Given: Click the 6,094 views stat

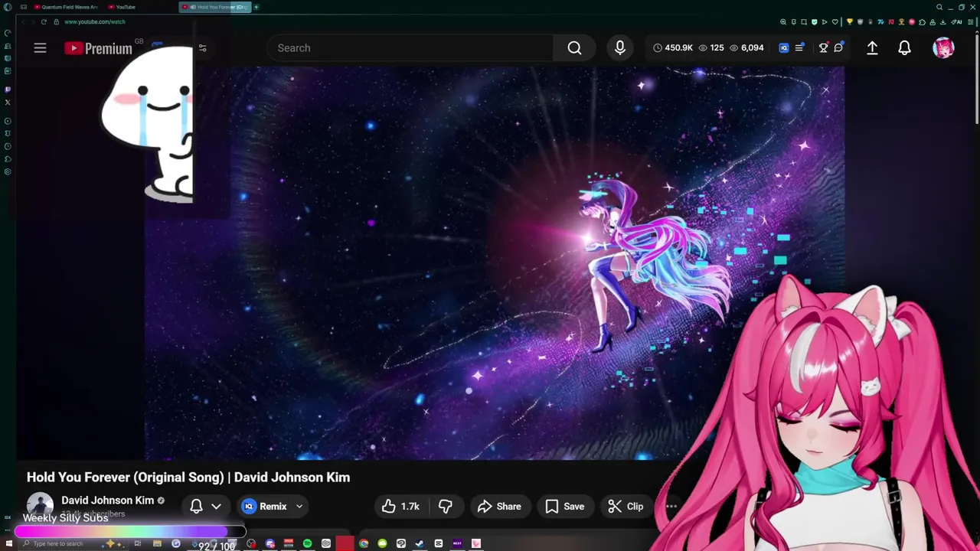Looking at the screenshot, I should coord(746,47).
